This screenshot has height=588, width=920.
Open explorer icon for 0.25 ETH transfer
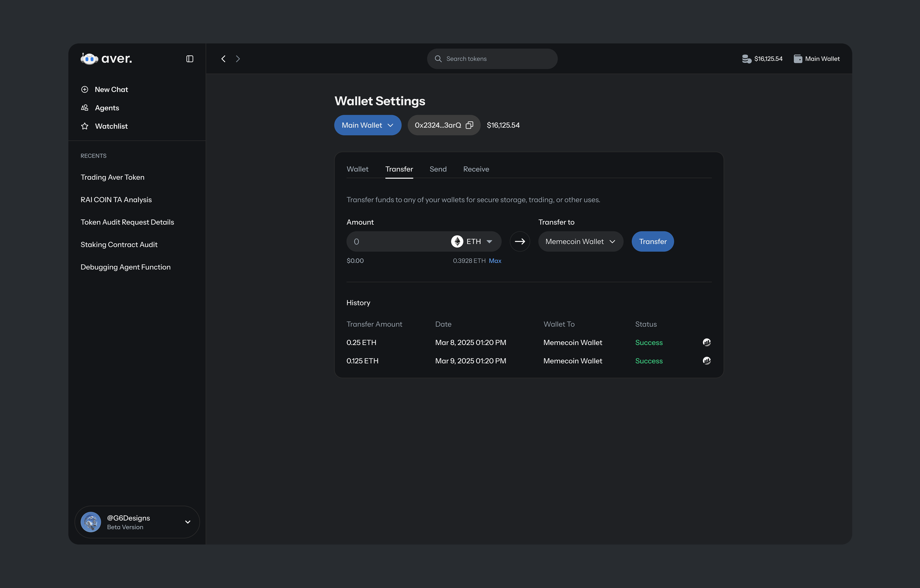pyautogui.click(x=706, y=342)
